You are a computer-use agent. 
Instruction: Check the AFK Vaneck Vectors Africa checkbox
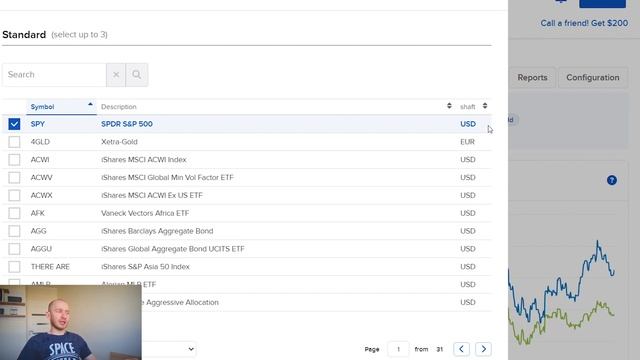14,213
